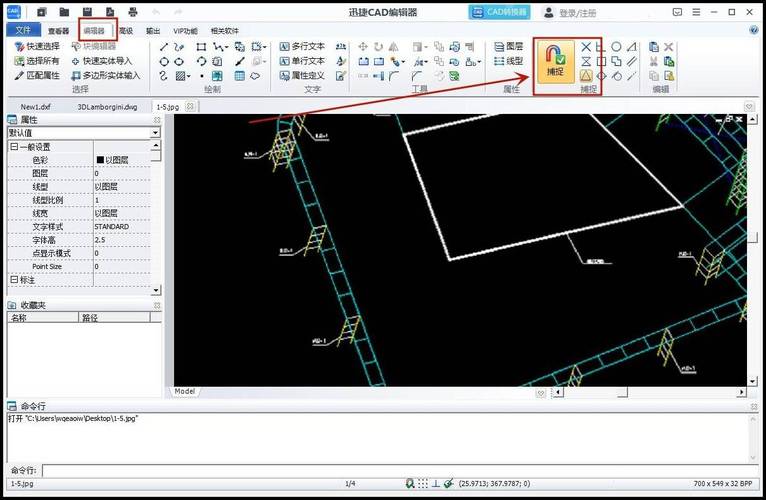
Task: Toggle midpoint snap triangle icon
Action: pyautogui.click(x=586, y=76)
